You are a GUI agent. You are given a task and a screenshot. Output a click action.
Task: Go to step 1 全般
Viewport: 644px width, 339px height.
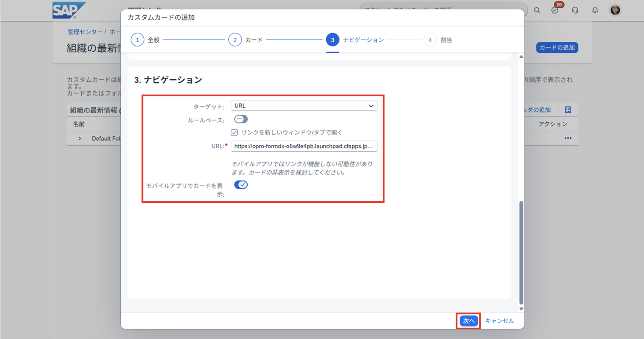(x=138, y=40)
